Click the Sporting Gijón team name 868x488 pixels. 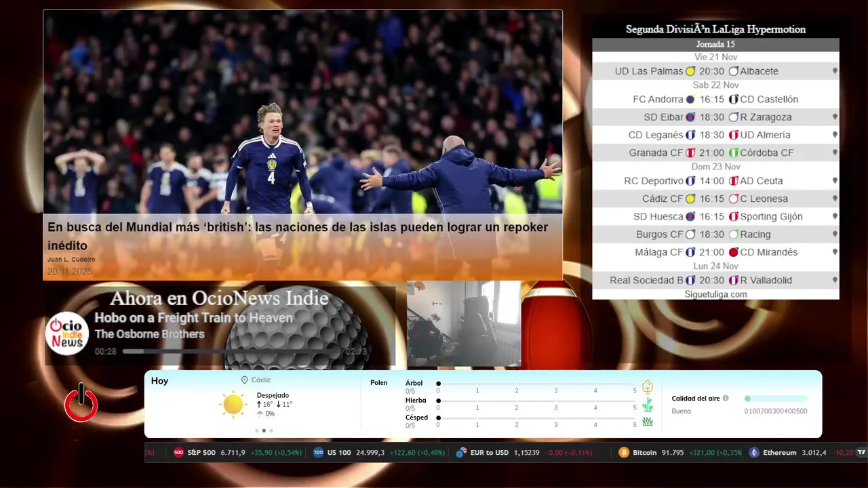(771, 217)
